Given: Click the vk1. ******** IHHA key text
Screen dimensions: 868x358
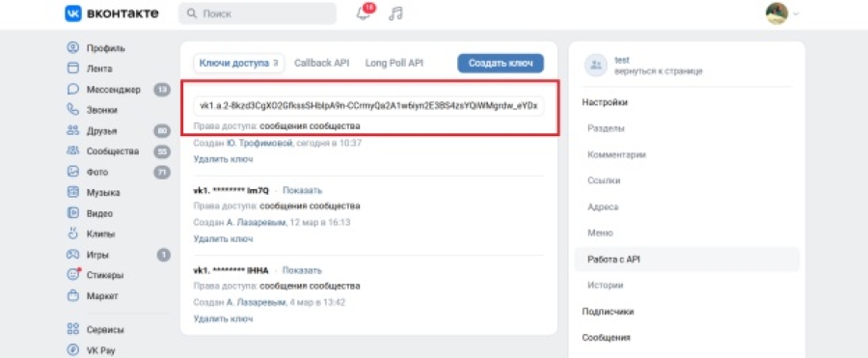Looking at the screenshot, I should [x=231, y=270].
